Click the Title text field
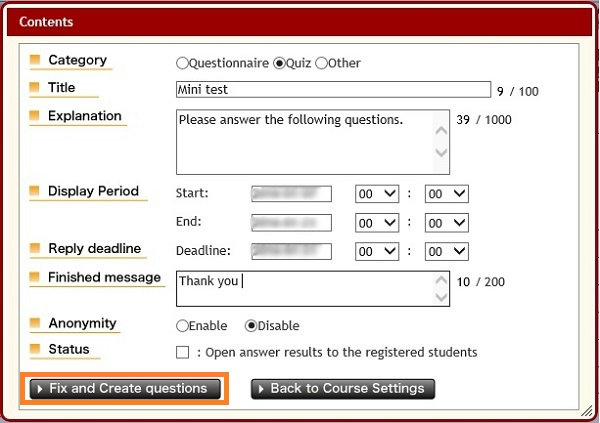The height and width of the screenshot is (423, 600). [332, 90]
